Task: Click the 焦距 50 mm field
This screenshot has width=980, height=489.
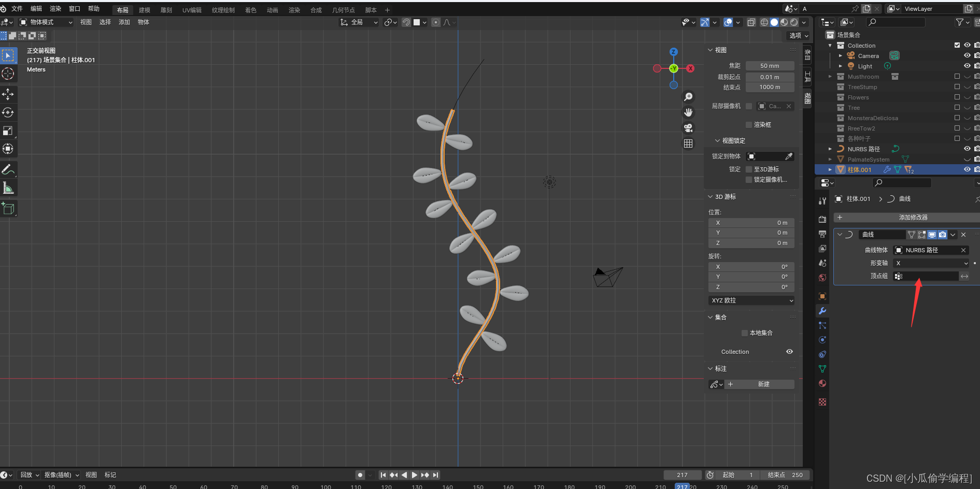Action: [770, 66]
